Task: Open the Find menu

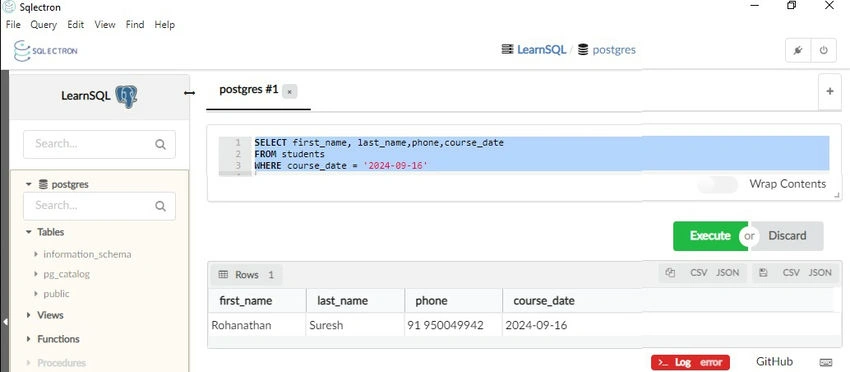Action: point(135,24)
